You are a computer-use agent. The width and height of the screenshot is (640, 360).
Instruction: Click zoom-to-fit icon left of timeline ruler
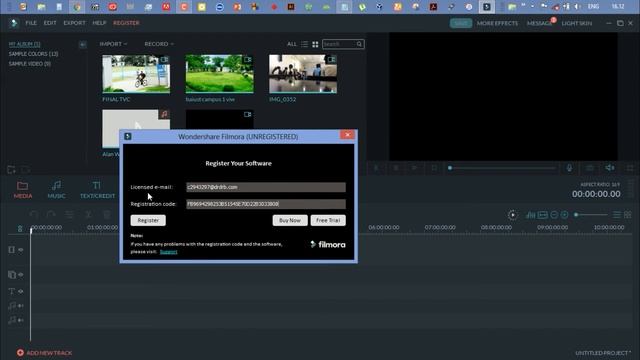tap(20, 229)
